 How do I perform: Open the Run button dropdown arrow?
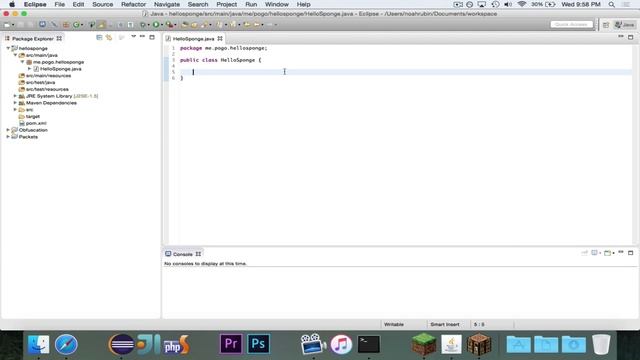pos(162,25)
